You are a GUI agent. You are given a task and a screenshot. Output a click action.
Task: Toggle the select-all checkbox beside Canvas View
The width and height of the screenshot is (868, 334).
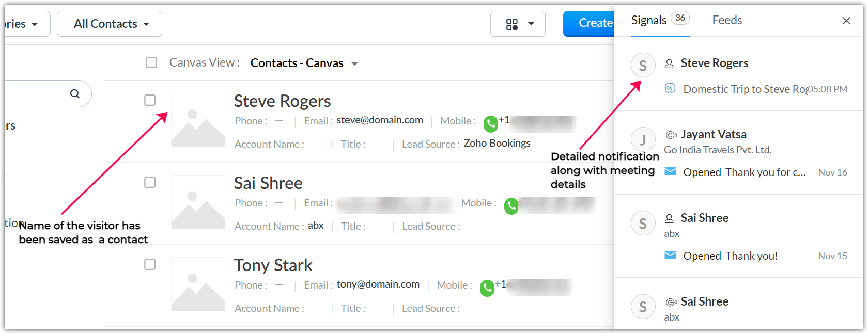pyautogui.click(x=151, y=62)
